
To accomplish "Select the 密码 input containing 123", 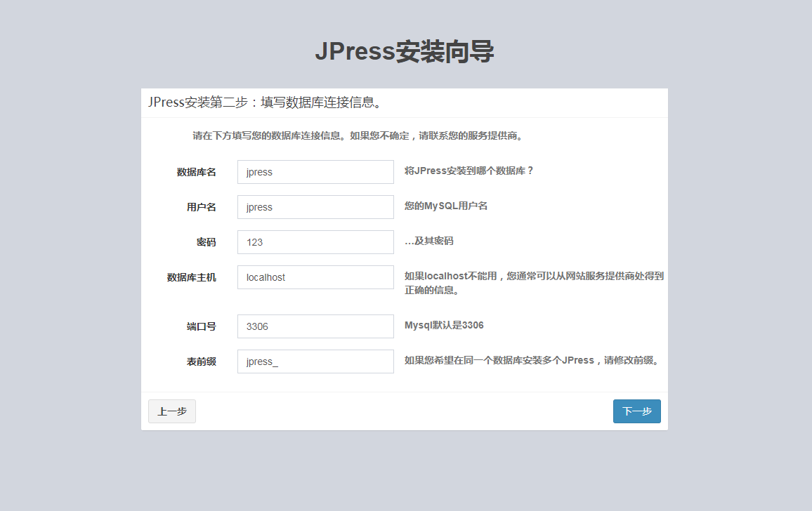I will 315,242.
